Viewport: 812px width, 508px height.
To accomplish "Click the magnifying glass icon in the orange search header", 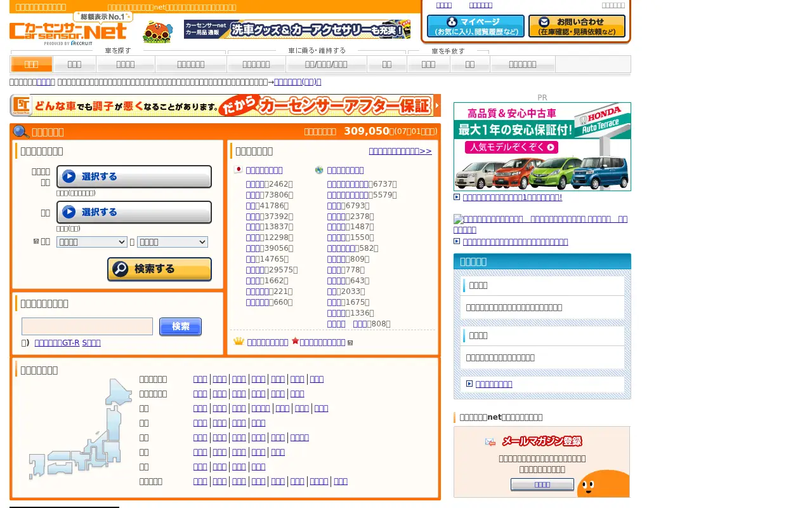I will click(x=21, y=131).
